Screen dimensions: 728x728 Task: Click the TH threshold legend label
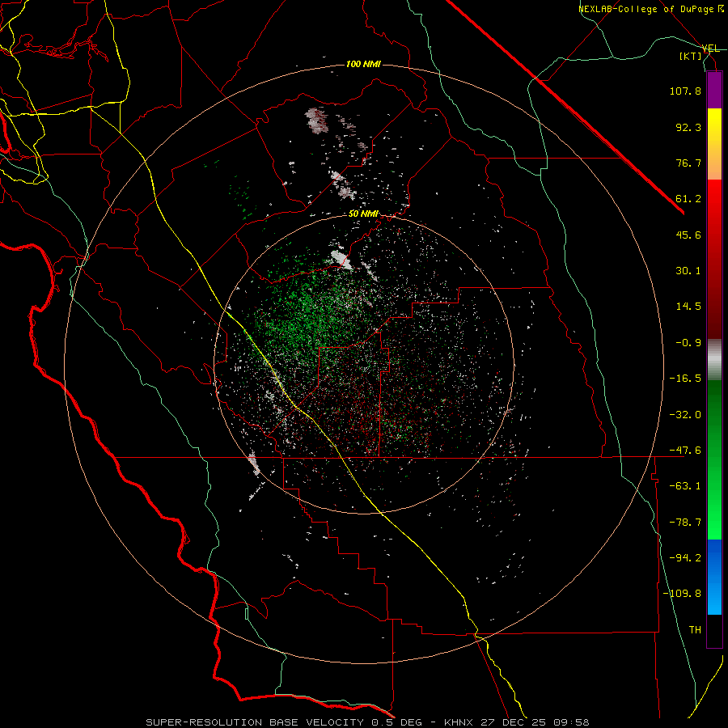point(695,630)
